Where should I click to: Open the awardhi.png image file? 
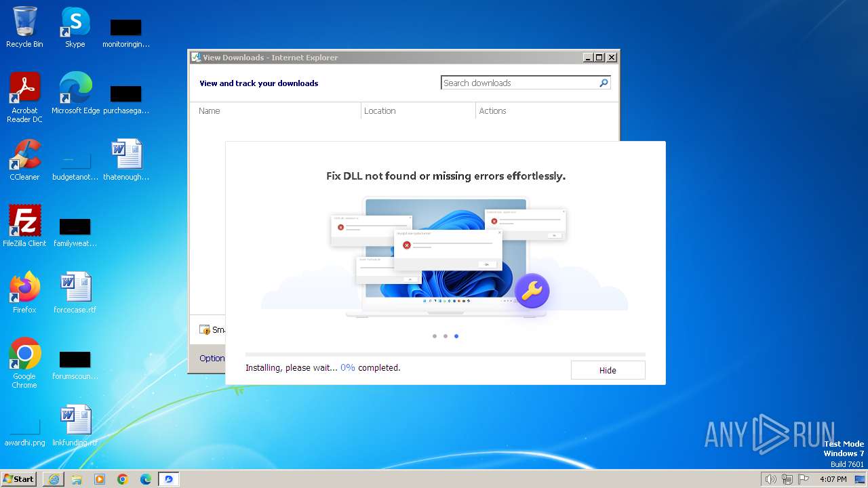click(x=24, y=432)
